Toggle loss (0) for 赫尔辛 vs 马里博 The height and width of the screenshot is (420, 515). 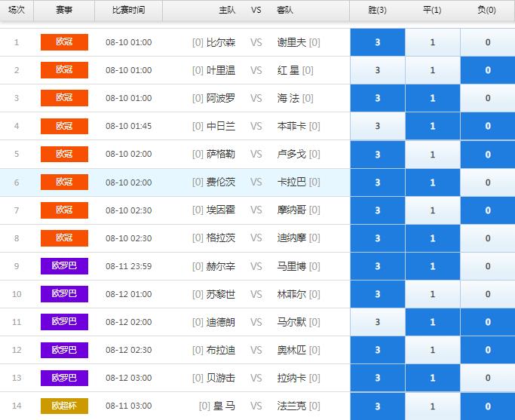coord(488,266)
